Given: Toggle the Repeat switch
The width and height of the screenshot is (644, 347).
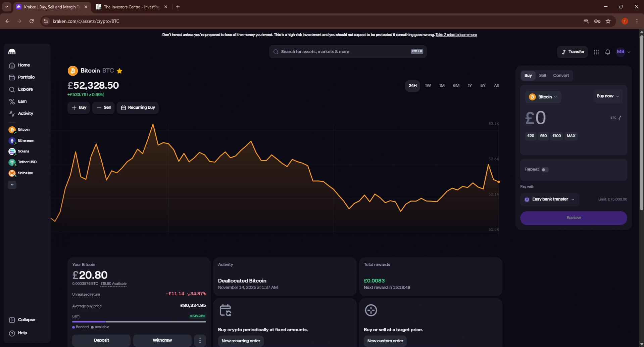Looking at the screenshot, I should (545, 170).
